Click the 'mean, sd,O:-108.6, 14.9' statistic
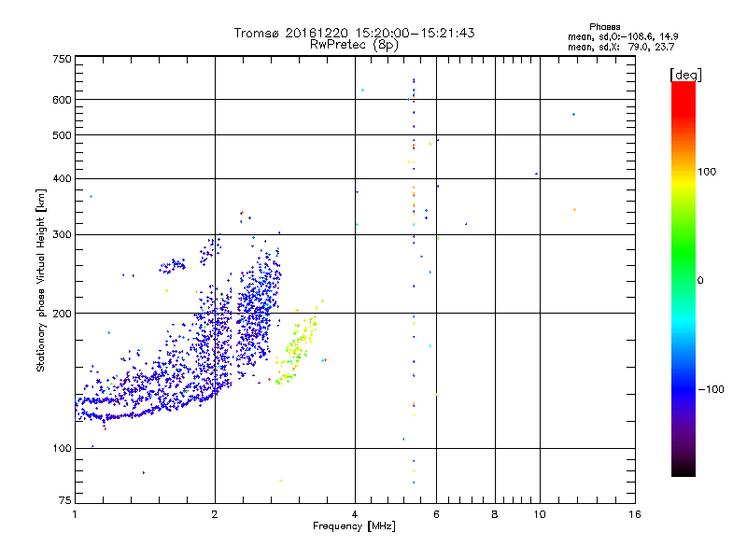 click(x=623, y=36)
